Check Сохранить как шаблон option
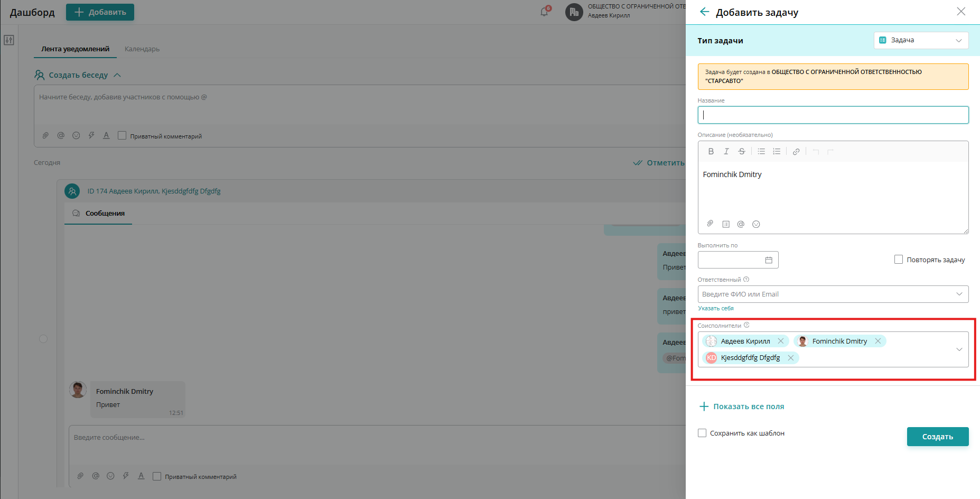This screenshot has width=980, height=499. [702, 433]
